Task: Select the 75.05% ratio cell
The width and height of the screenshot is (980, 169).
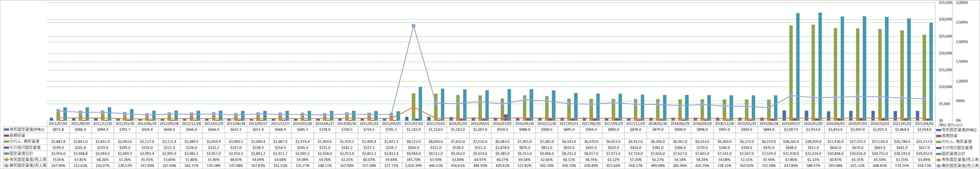Action: pos(58,160)
